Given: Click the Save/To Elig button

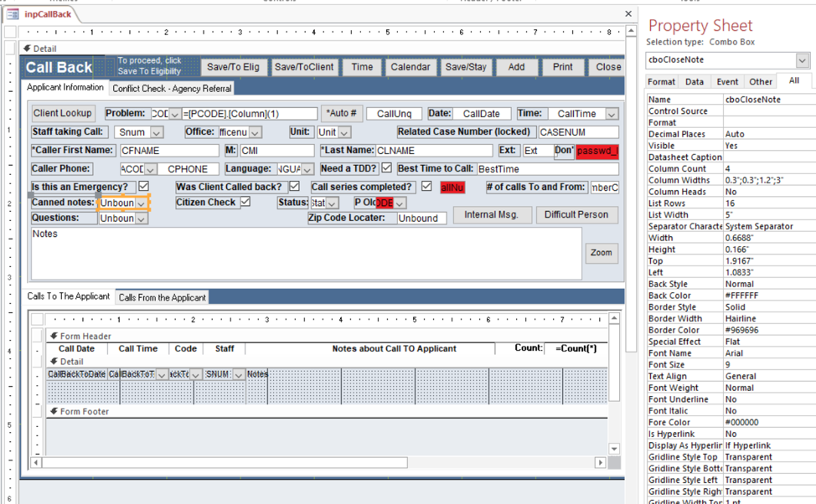Looking at the screenshot, I should coord(233,67).
